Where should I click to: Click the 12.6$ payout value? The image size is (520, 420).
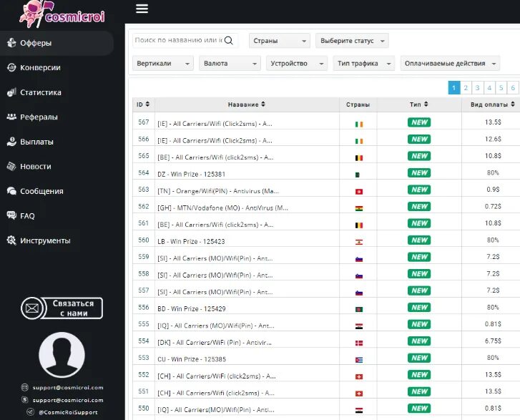[493, 139]
